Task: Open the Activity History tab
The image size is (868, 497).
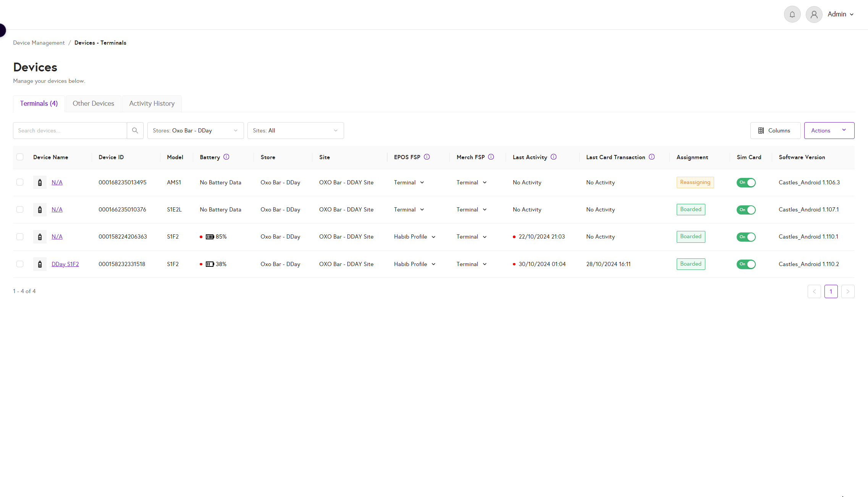Action: coord(152,103)
